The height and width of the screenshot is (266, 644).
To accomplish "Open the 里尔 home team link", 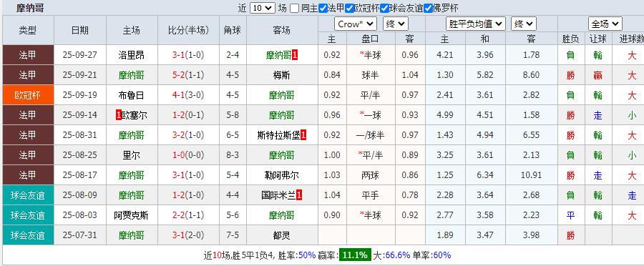I will click(132, 155).
